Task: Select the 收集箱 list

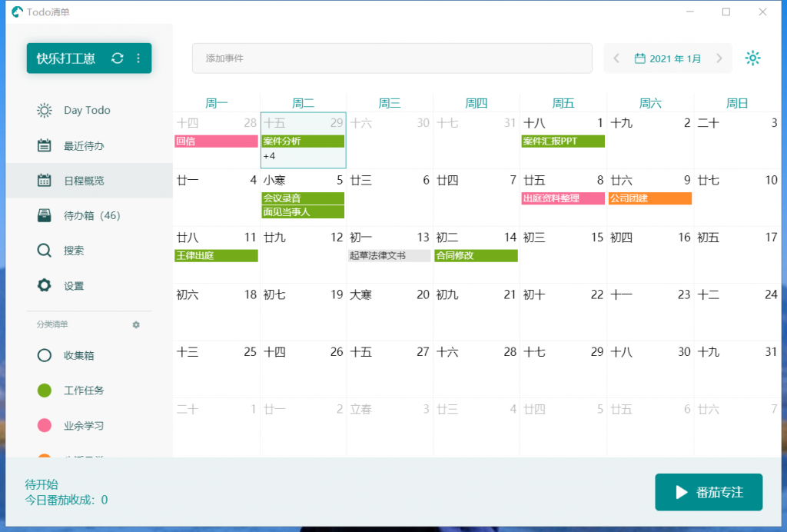Action: point(89,355)
